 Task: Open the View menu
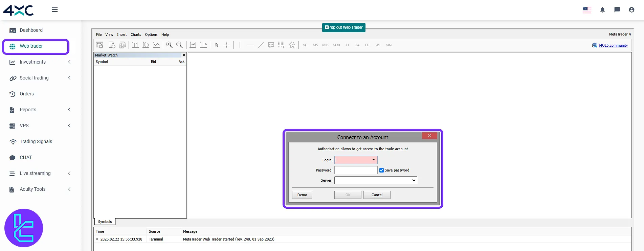109,35
